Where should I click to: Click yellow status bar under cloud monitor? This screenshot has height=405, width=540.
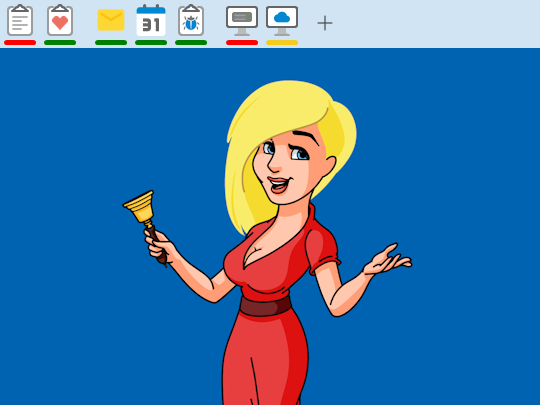coord(282,42)
